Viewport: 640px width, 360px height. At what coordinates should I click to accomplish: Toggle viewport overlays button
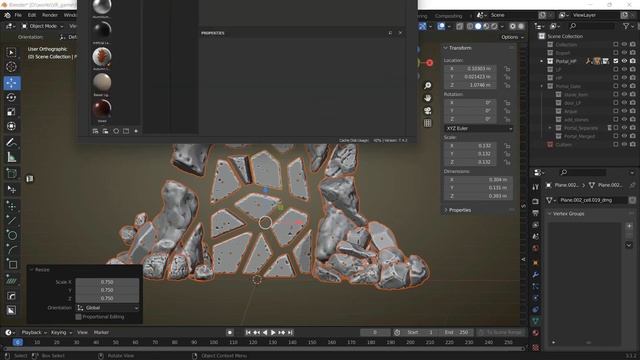[x=441, y=26]
